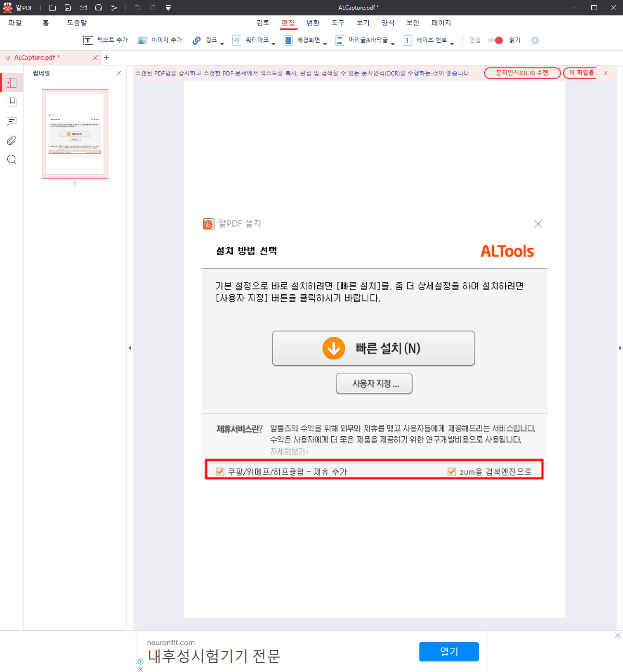The height and width of the screenshot is (672, 623).
Task: Switch to the 변환 tab
Action: tap(313, 23)
